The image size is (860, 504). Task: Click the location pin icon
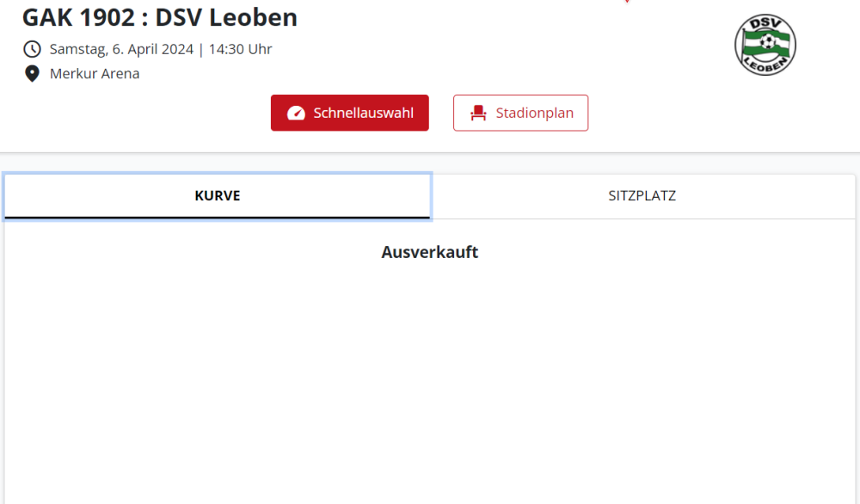pos(32,74)
